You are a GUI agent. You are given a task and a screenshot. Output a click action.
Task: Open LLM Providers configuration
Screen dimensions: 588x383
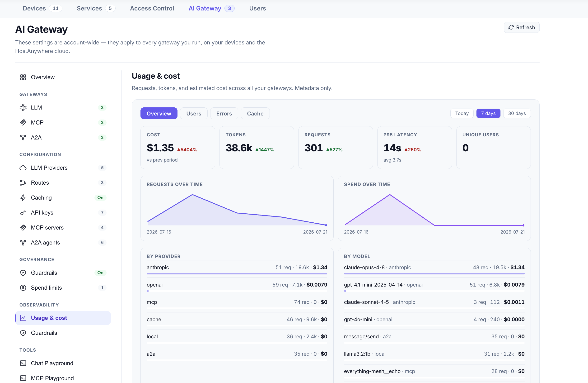(63, 168)
